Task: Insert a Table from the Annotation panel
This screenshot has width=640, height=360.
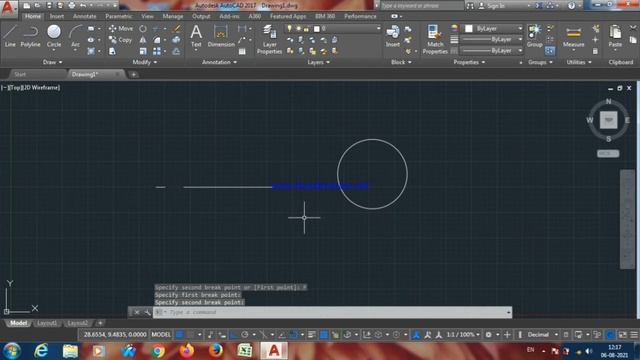Action: click(242, 51)
